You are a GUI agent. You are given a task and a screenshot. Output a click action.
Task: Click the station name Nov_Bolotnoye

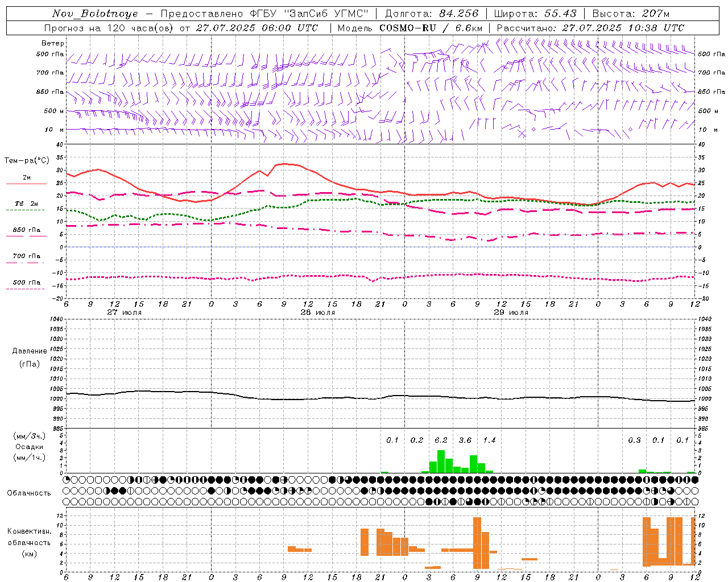point(95,14)
